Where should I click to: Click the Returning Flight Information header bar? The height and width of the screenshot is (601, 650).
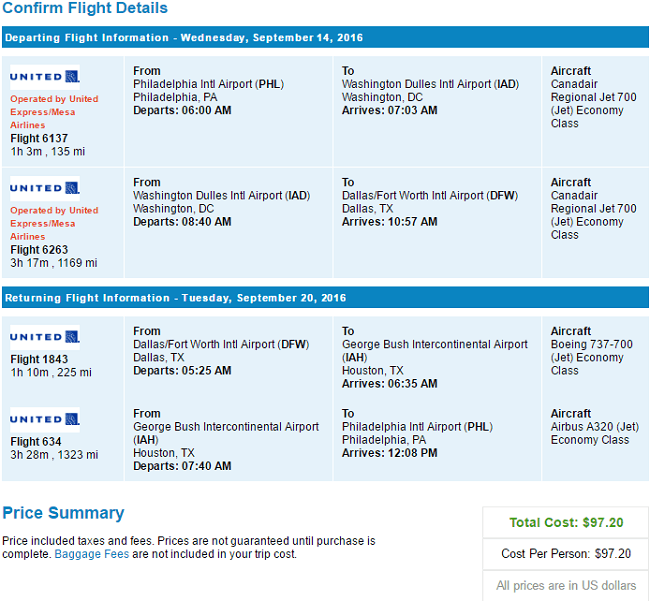click(325, 298)
